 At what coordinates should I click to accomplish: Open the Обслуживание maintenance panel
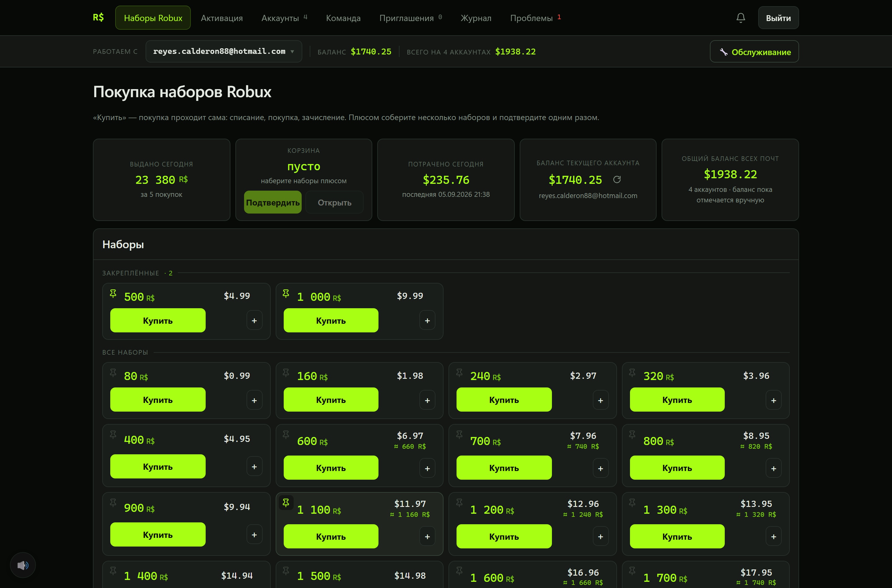point(754,51)
